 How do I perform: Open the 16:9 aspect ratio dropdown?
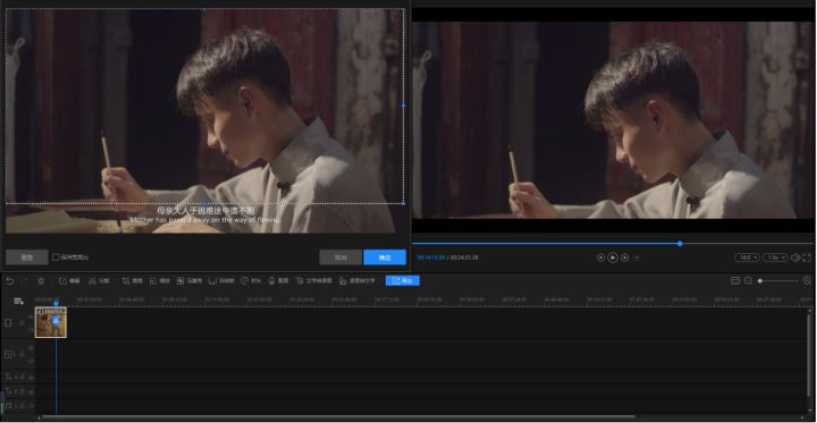tap(747, 257)
